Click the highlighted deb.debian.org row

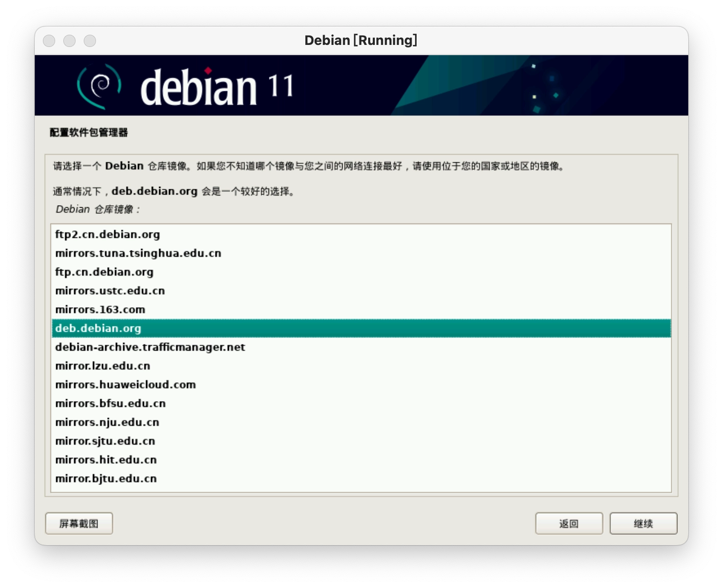coord(361,328)
